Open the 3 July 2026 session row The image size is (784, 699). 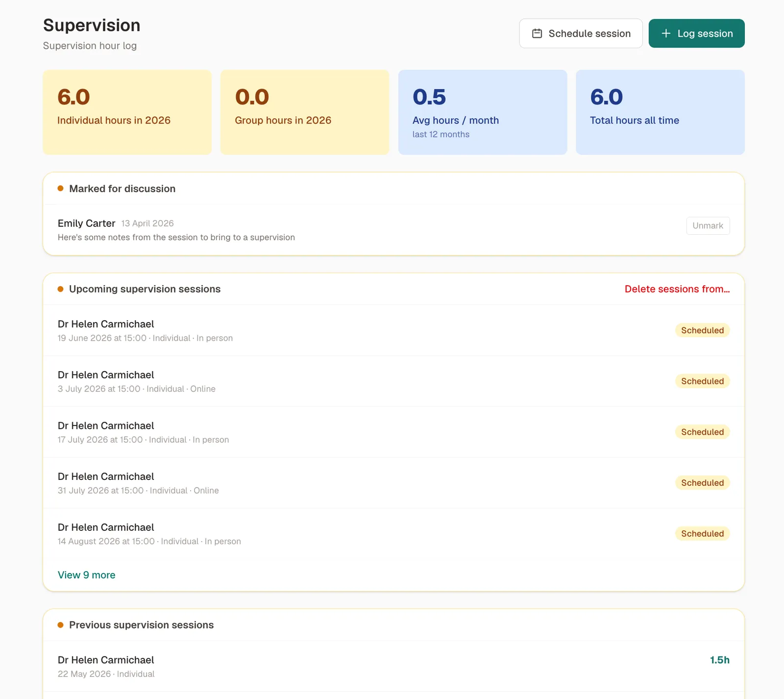click(393, 381)
